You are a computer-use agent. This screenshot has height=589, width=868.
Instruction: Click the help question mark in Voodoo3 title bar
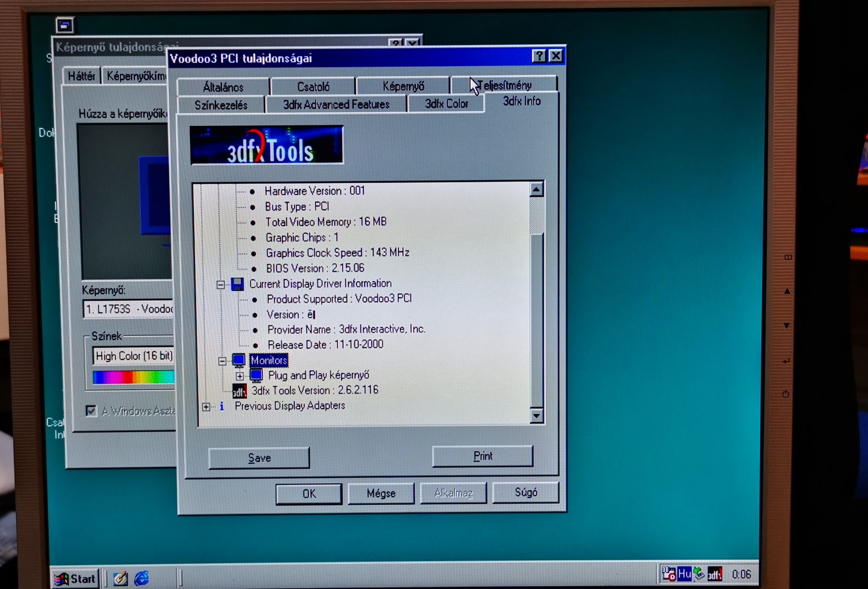pyautogui.click(x=539, y=56)
